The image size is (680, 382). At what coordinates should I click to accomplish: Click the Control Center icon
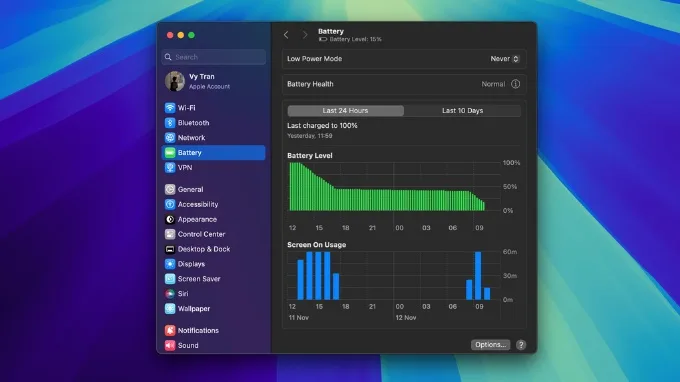click(x=170, y=234)
